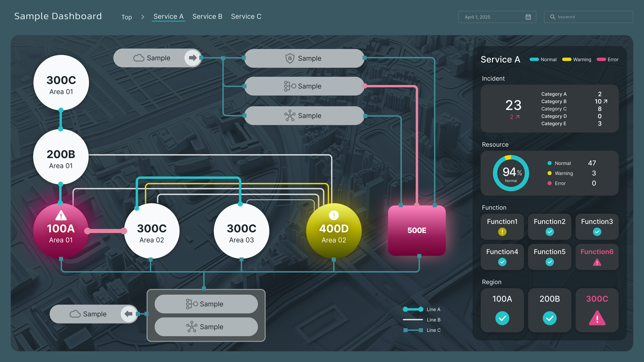Screen dimensions: 644x362
Task: Open the Function6 error card
Action: 597,257
